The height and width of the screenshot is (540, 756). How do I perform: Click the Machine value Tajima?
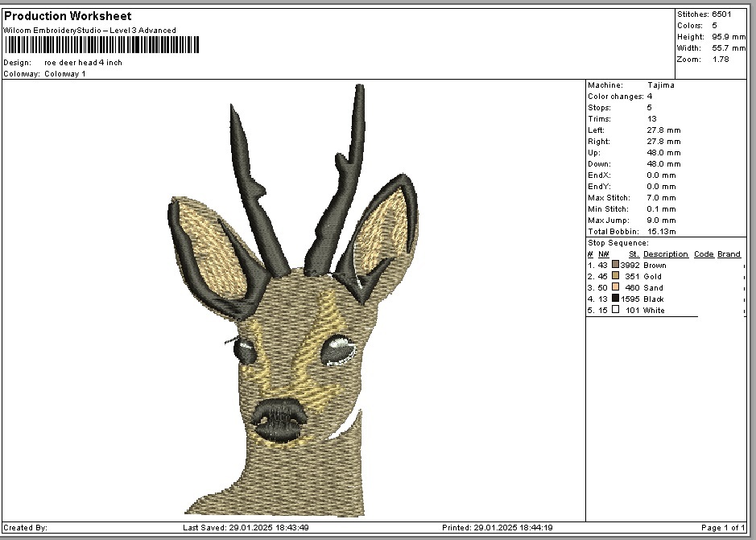point(660,85)
